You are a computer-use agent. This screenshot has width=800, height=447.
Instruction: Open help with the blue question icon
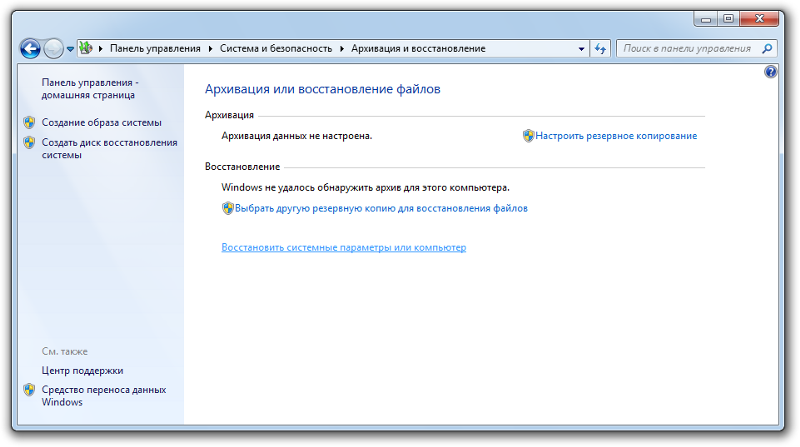click(x=770, y=71)
